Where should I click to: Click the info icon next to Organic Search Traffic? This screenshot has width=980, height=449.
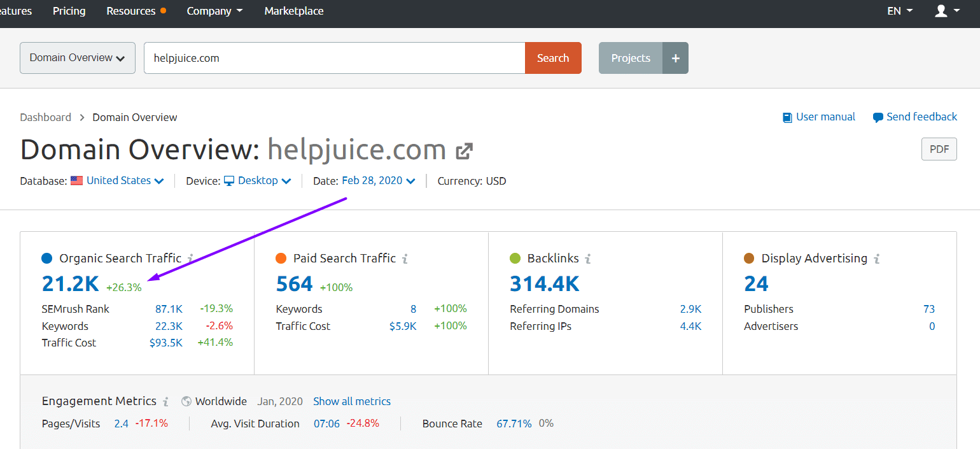(x=190, y=259)
